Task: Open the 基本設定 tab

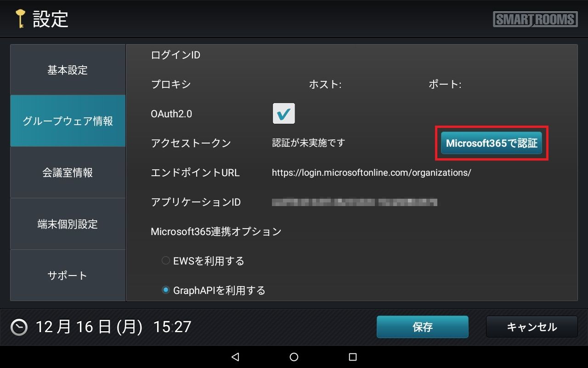Action: pos(68,70)
